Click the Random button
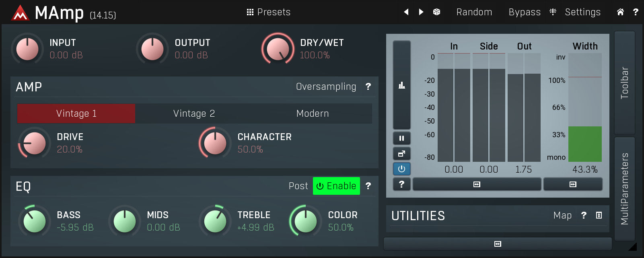The image size is (644, 258). (x=474, y=12)
